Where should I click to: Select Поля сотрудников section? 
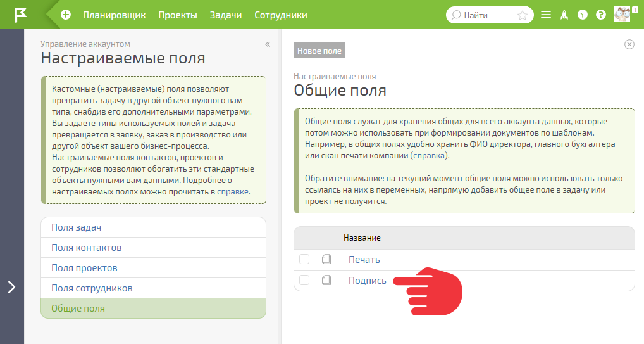154,288
